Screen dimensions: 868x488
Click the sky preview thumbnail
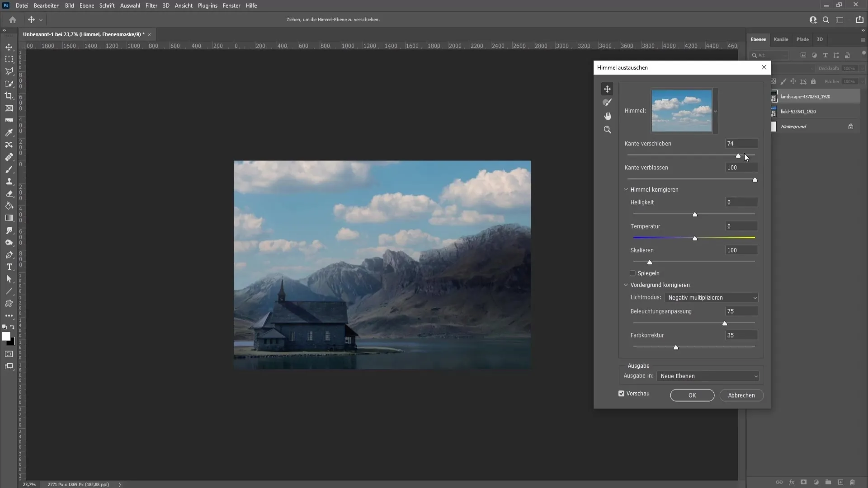click(x=682, y=111)
